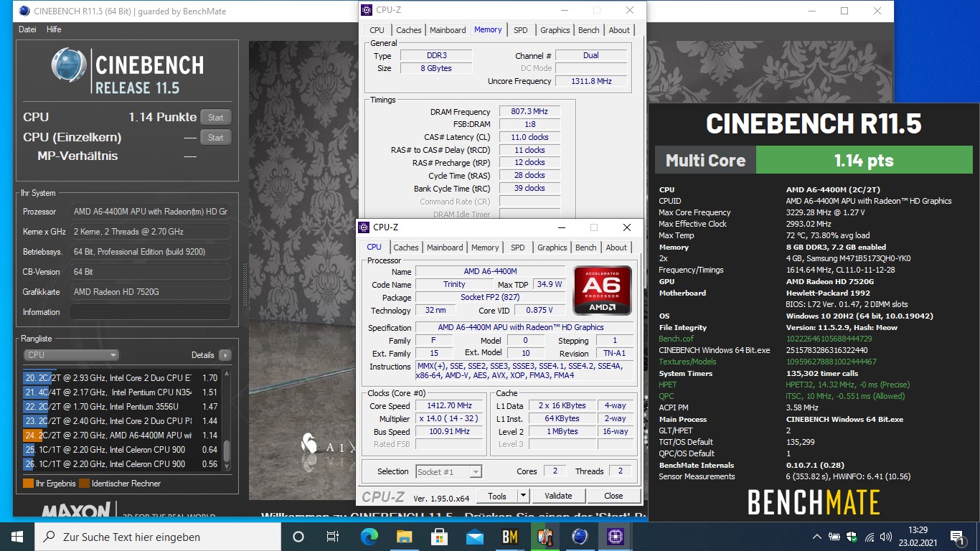Launch Microsoft Edge from the taskbar
Image resolution: width=980 pixels, height=551 pixels.
(x=369, y=537)
